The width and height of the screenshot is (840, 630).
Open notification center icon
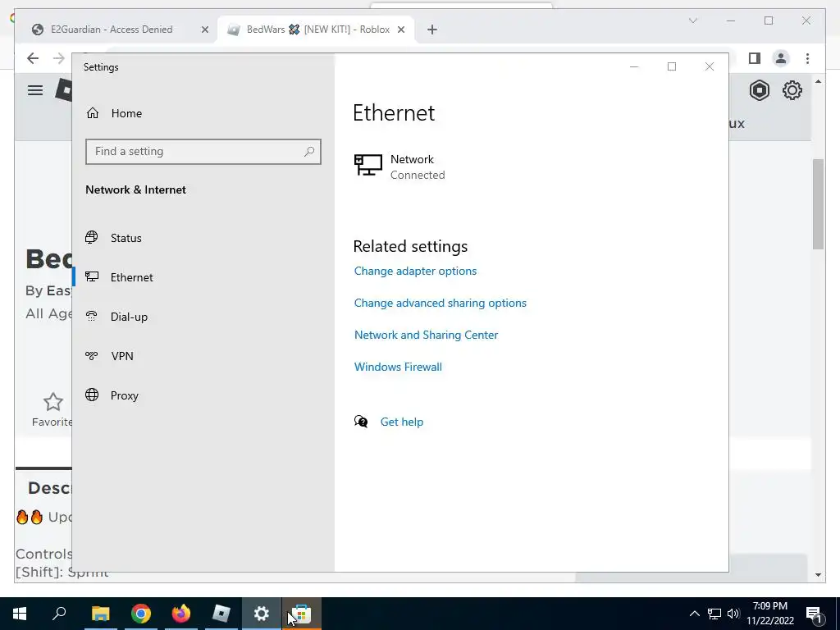click(x=814, y=614)
